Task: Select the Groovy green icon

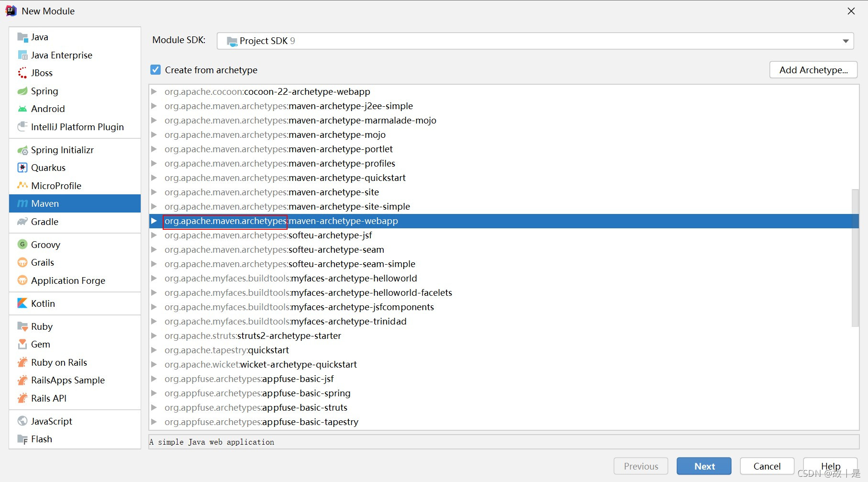Action: tap(22, 245)
